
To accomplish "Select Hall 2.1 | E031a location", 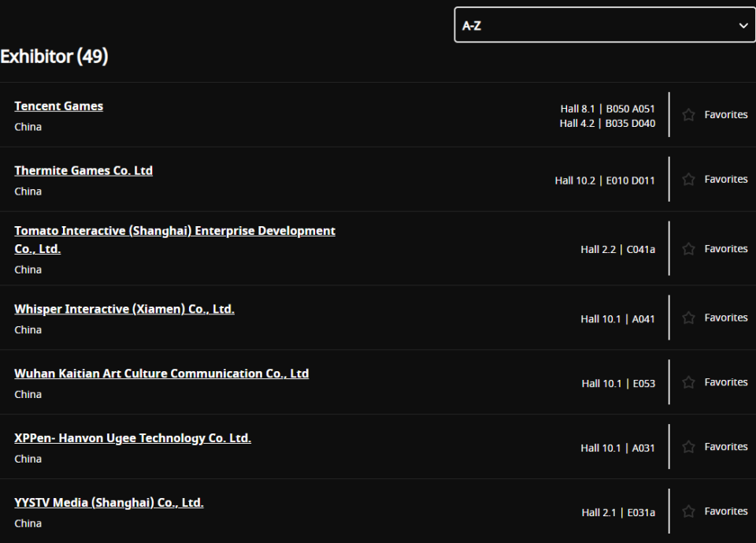I will click(618, 512).
